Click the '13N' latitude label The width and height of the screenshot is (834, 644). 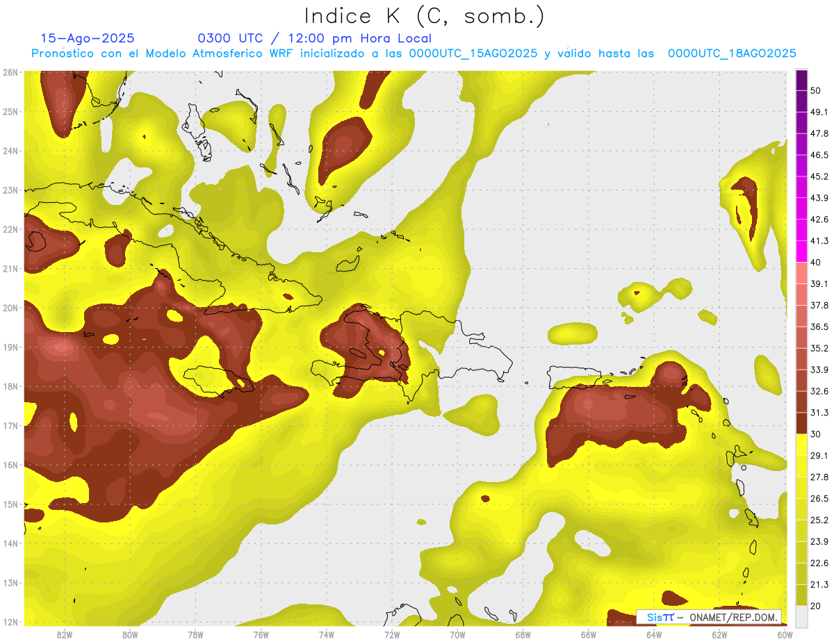10,582
